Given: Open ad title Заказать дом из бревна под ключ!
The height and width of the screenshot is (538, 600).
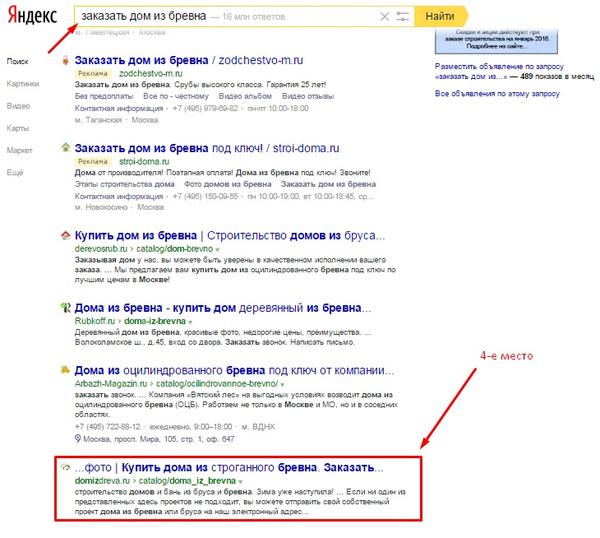Looking at the screenshot, I should click(x=207, y=148).
